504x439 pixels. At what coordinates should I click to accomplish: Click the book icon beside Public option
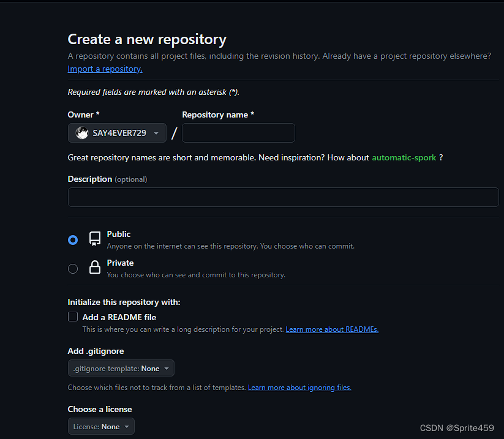[94, 238]
